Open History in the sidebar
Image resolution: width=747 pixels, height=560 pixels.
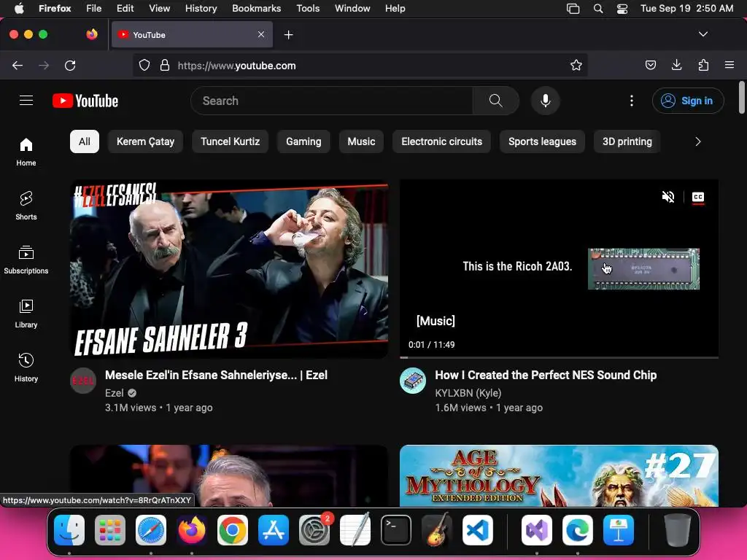[26, 367]
